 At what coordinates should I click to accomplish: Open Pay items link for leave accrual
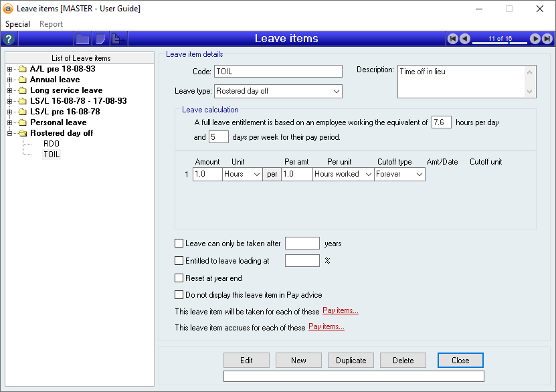[326, 327]
